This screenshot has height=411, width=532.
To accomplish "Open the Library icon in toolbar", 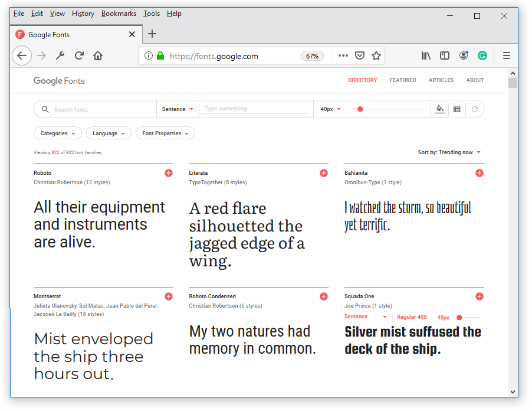I will (x=426, y=56).
